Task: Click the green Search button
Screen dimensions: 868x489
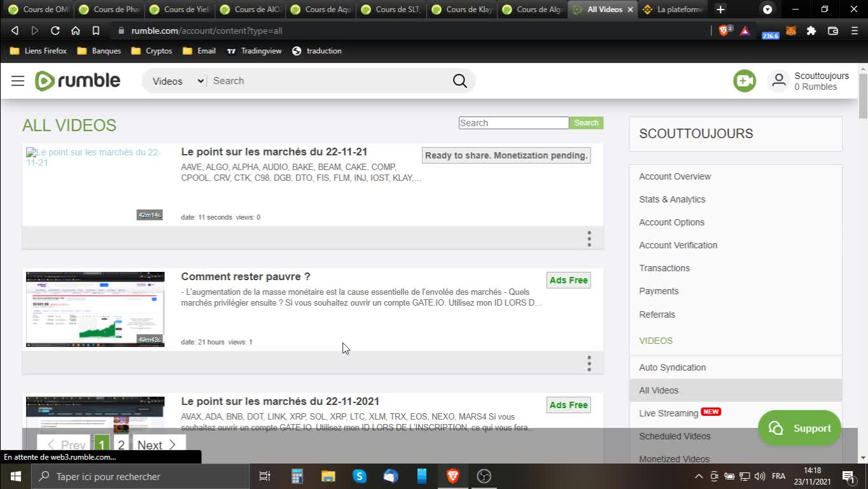Action: [x=586, y=123]
